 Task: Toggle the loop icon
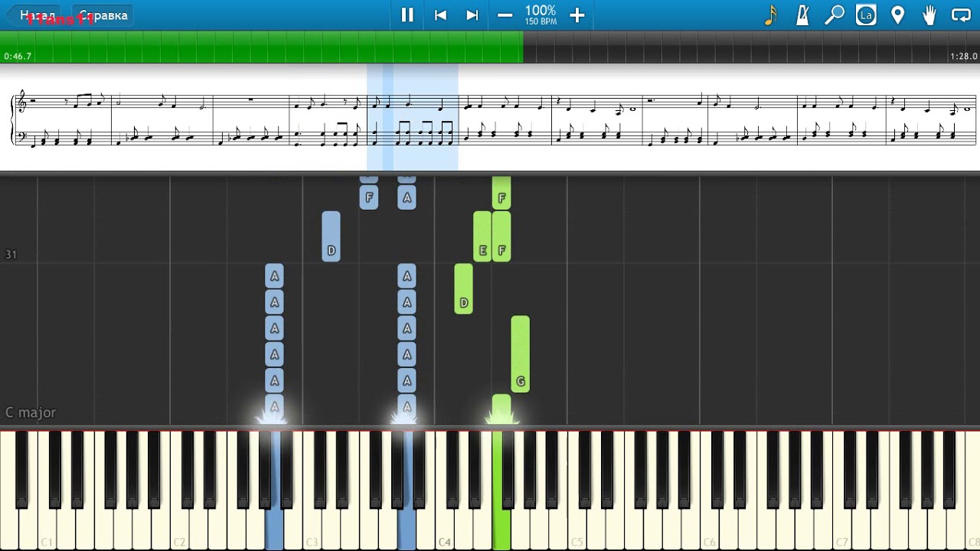point(961,15)
